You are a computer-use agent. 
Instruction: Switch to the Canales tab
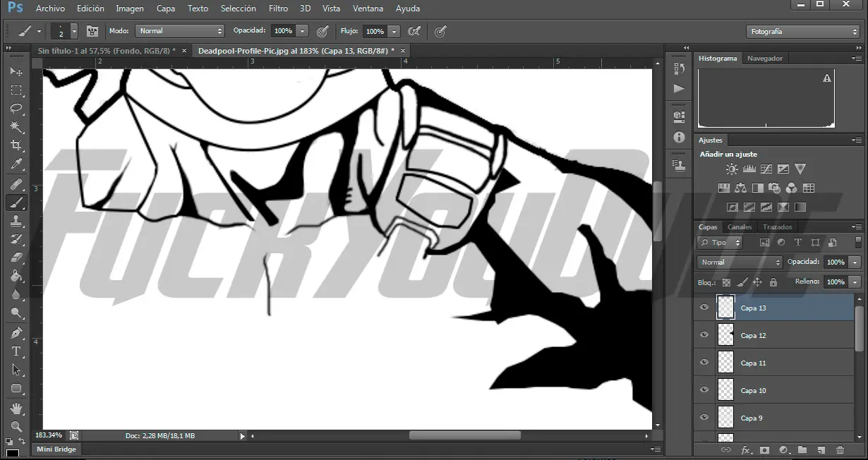[739, 226]
